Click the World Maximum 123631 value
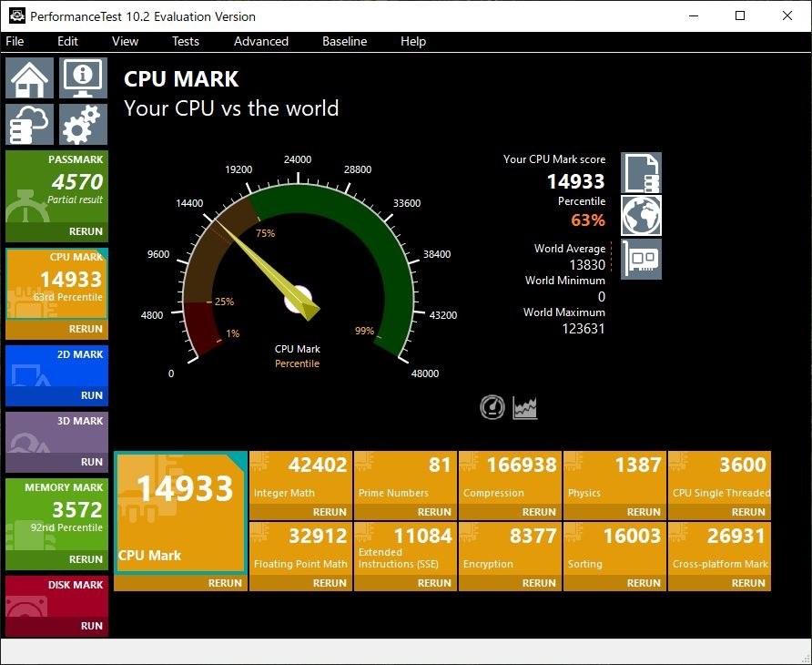This screenshot has width=812, height=665. (x=584, y=329)
